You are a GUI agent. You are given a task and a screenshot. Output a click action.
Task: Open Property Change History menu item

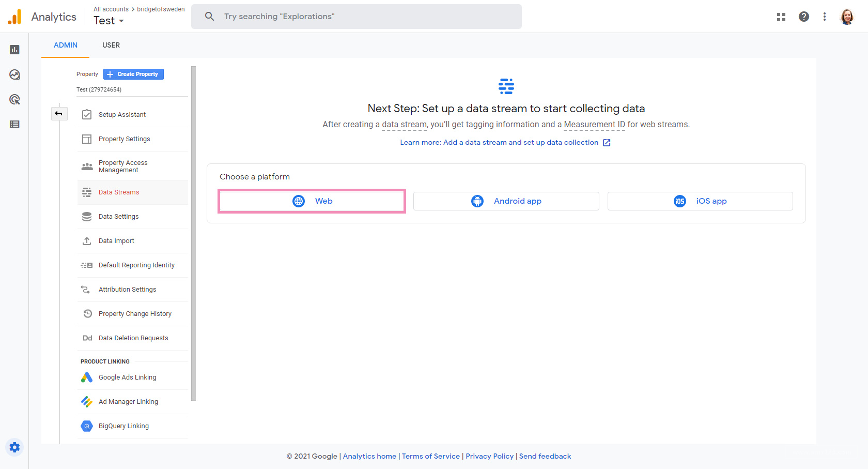pyautogui.click(x=133, y=314)
